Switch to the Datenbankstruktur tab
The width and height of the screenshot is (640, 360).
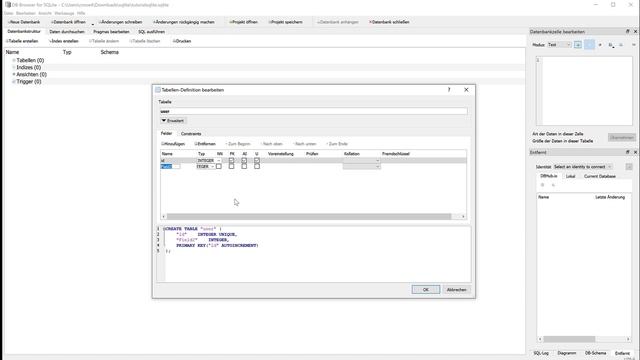[x=24, y=31]
